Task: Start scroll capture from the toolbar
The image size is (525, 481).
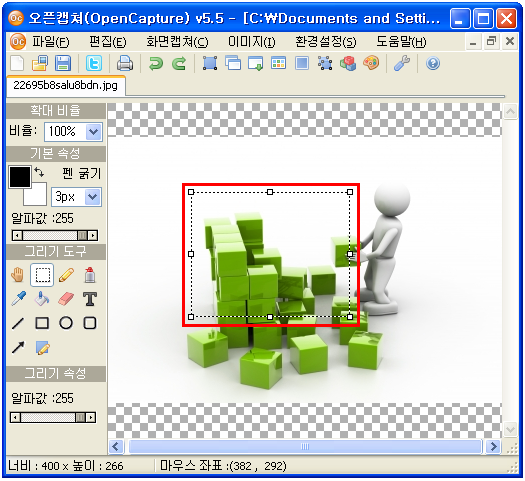Action: 255,63
